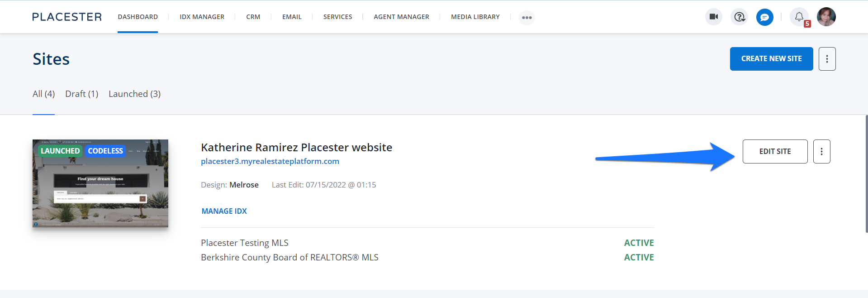Image resolution: width=868 pixels, height=298 pixels.
Task: Click the Sites page heading
Action: (51, 59)
